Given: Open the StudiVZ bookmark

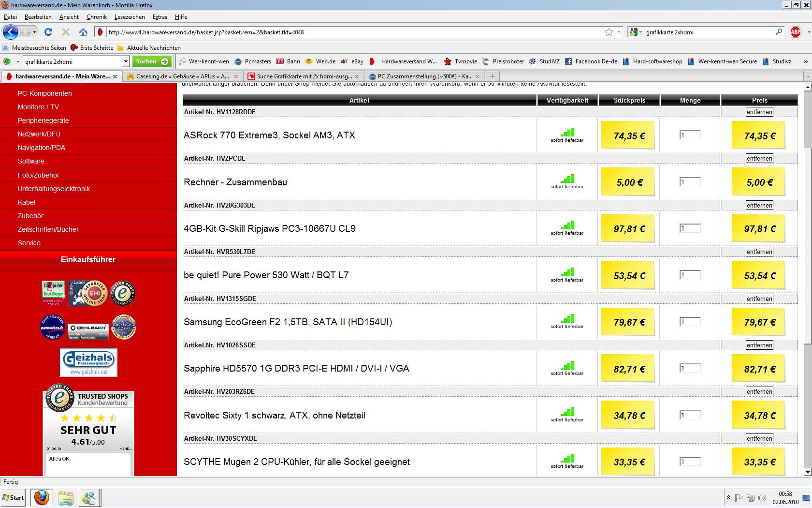Looking at the screenshot, I should point(544,61).
